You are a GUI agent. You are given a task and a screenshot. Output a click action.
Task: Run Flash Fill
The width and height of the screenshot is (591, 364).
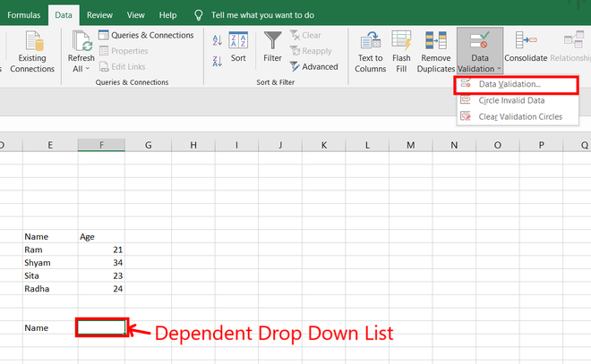pos(401,52)
